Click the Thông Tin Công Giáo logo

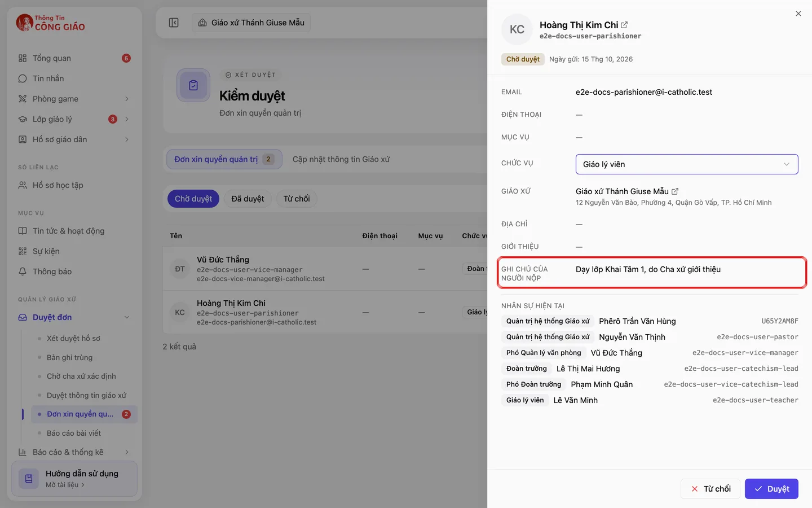coord(51,23)
